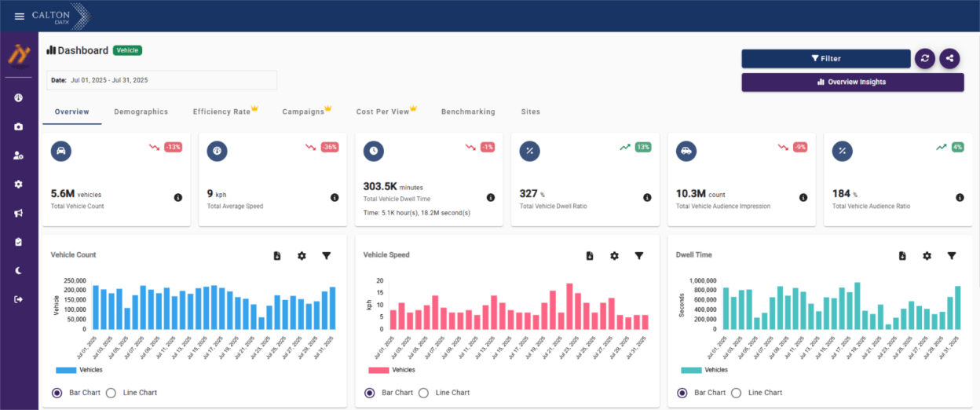Click the Overview Insights button

852,82
